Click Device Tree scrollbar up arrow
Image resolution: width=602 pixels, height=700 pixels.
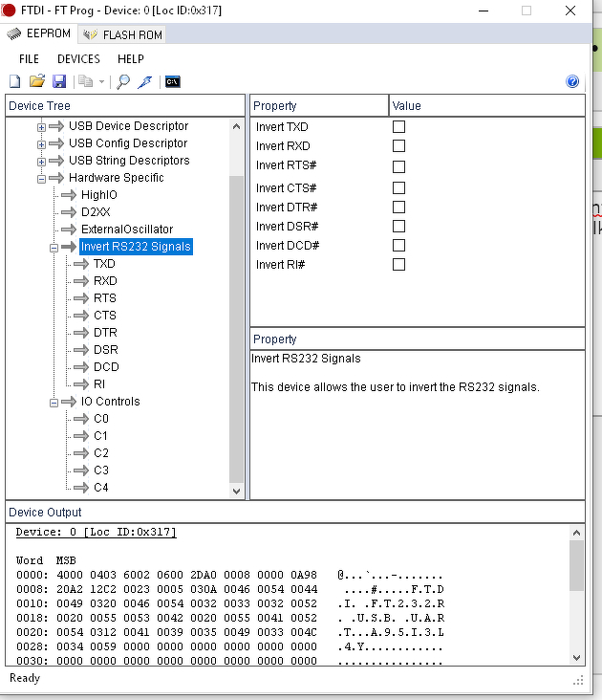click(236, 127)
